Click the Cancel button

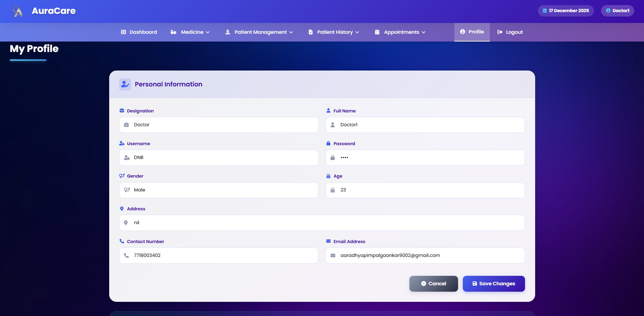(x=433, y=284)
